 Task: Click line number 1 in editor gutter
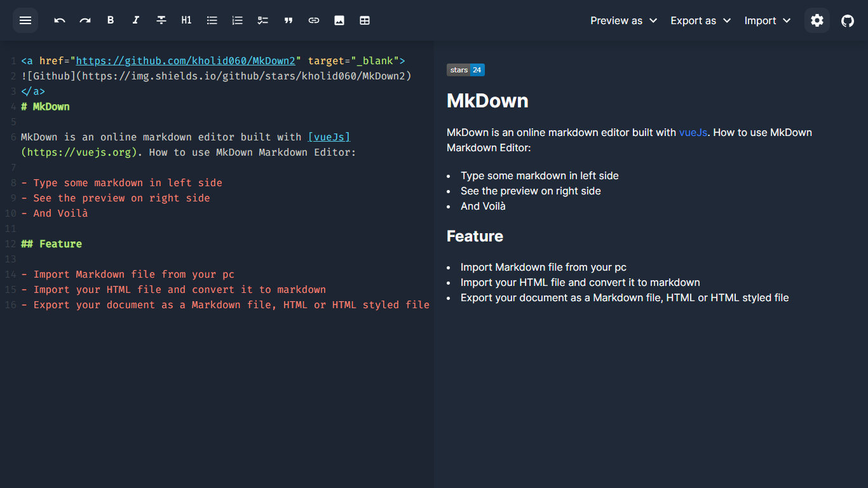[x=13, y=61]
